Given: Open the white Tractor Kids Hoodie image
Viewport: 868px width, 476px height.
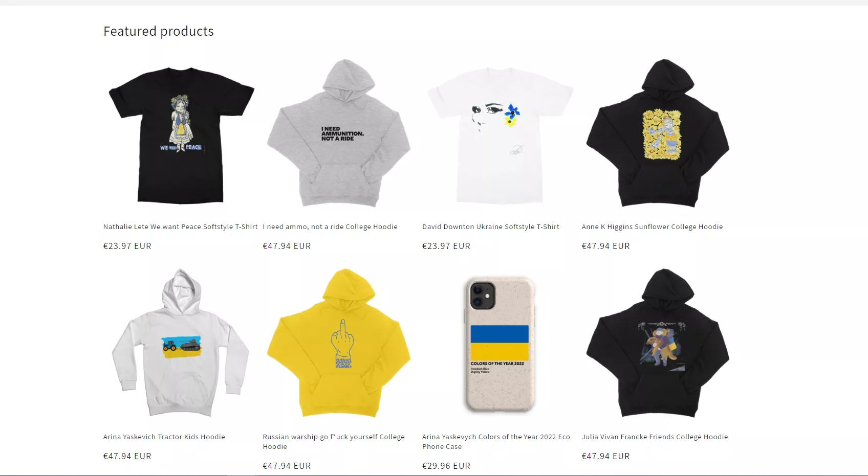Looking at the screenshot, I should point(181,344).
